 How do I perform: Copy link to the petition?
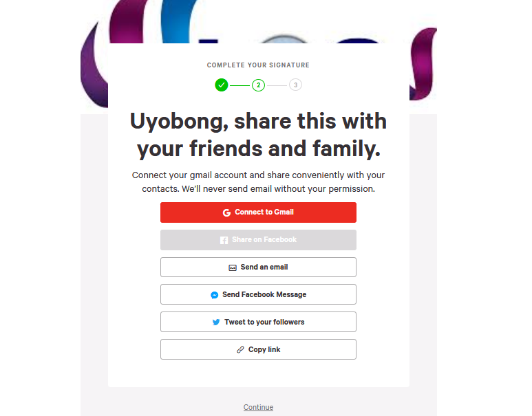(258, 349)
